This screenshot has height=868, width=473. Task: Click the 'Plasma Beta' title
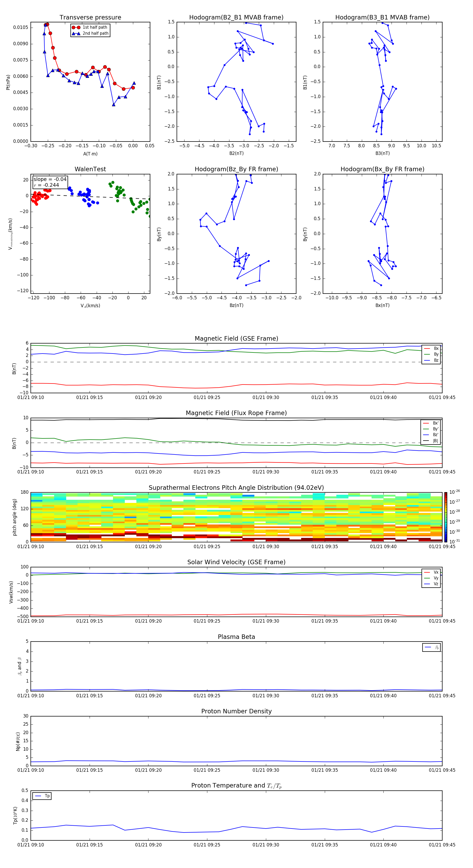[236, 637]
